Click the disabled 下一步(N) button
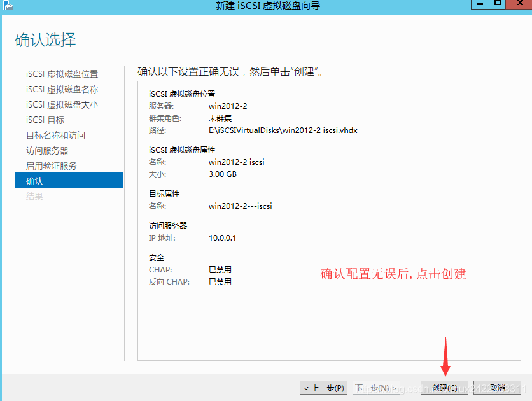The image size is (532, 401). [x=376, y=388]
